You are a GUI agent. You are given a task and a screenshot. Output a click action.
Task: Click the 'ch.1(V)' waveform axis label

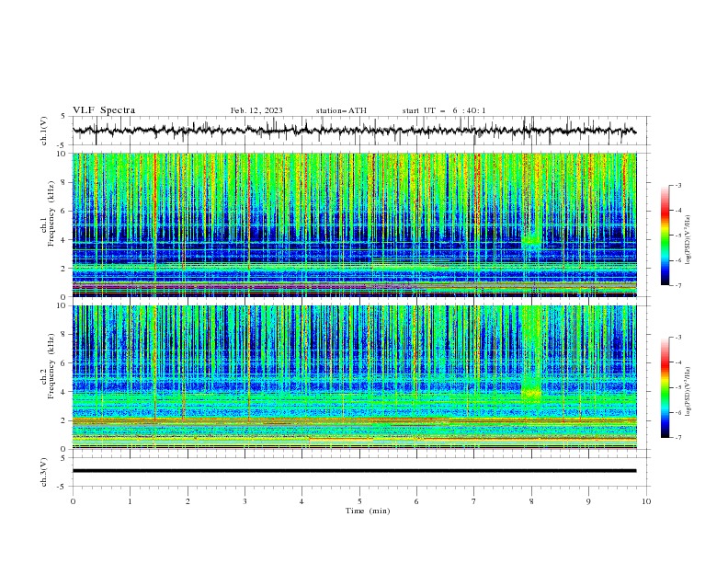coord(44,131)
